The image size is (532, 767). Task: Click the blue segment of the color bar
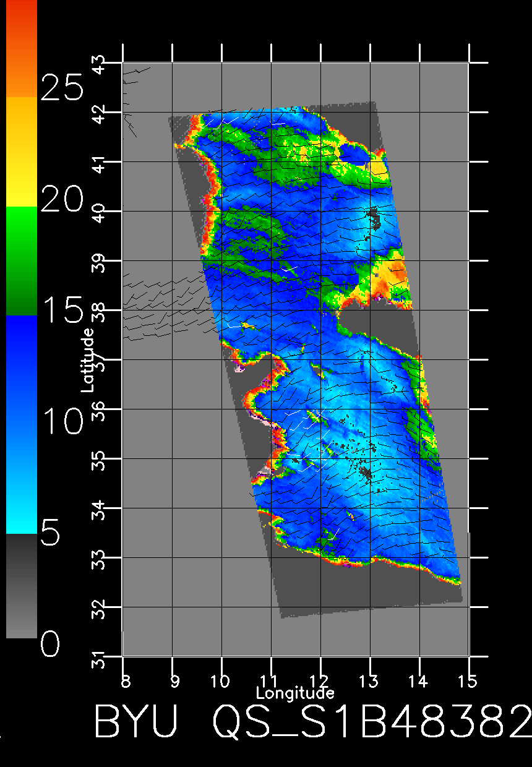(22, 424)
